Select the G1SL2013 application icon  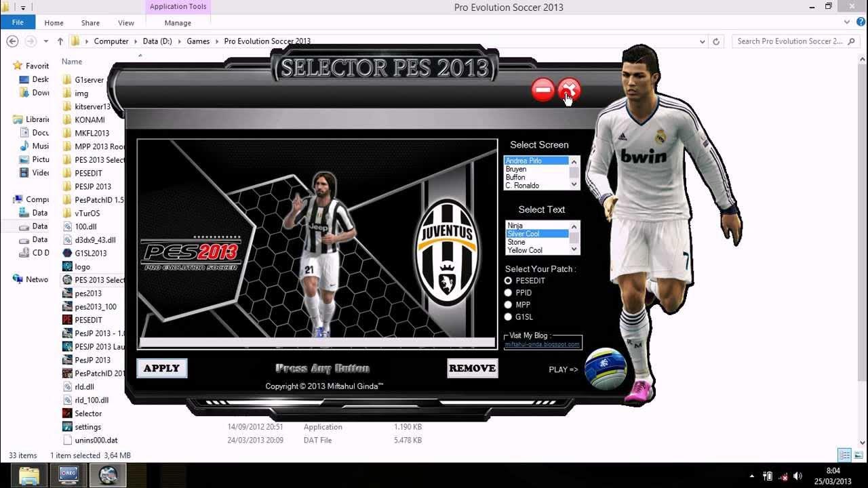coord(67,253)
